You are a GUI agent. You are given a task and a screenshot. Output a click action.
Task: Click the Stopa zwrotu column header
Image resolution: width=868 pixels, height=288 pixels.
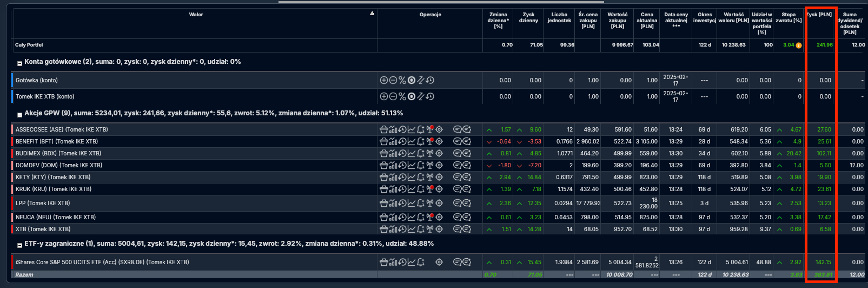(789, 17)
